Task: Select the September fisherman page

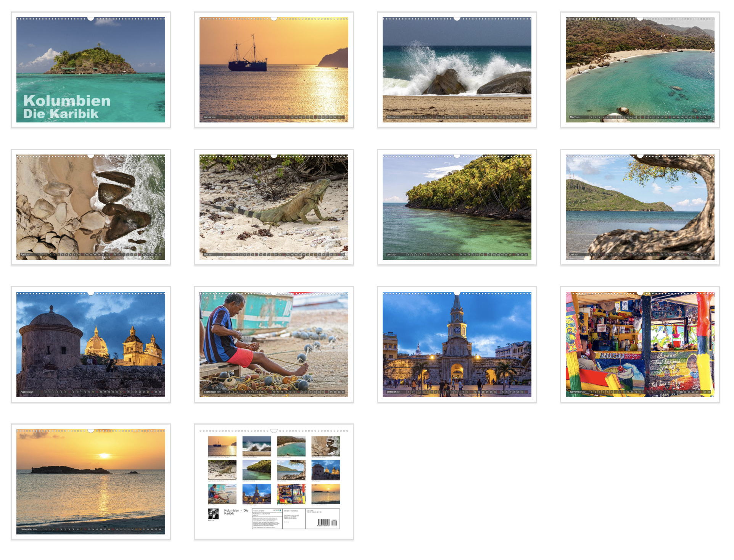Action: [274, 344]
